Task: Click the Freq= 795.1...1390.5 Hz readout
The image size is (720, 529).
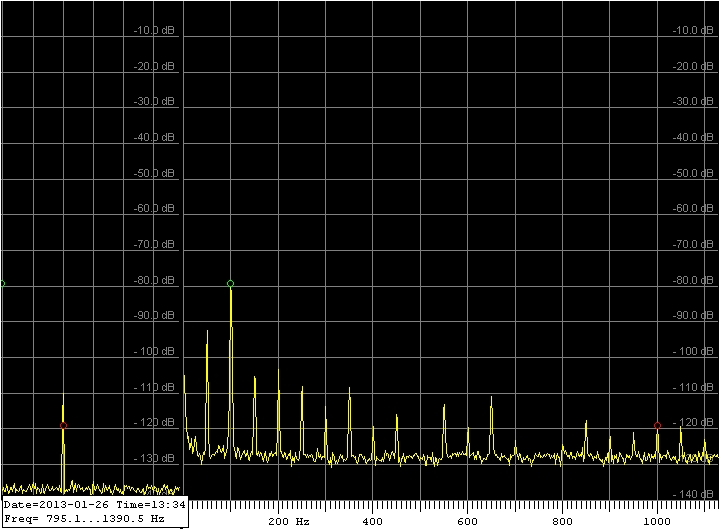Action: click(x=84, y=519)
